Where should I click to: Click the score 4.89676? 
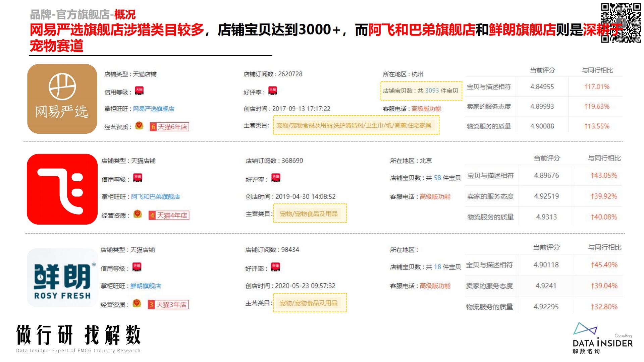click(546, 175)
